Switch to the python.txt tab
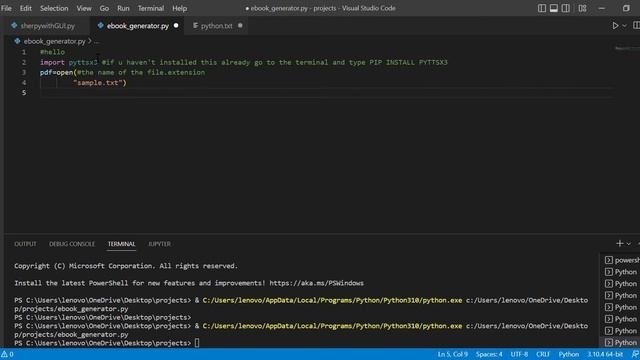The width and height of the screenshot is (640, 360). pyautogui.click(x=216, y=26)
